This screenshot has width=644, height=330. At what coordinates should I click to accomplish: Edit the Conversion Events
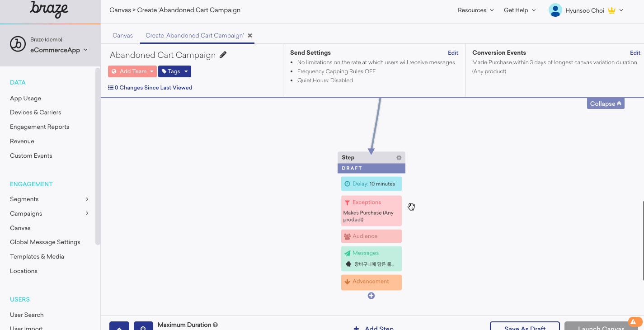635,53
